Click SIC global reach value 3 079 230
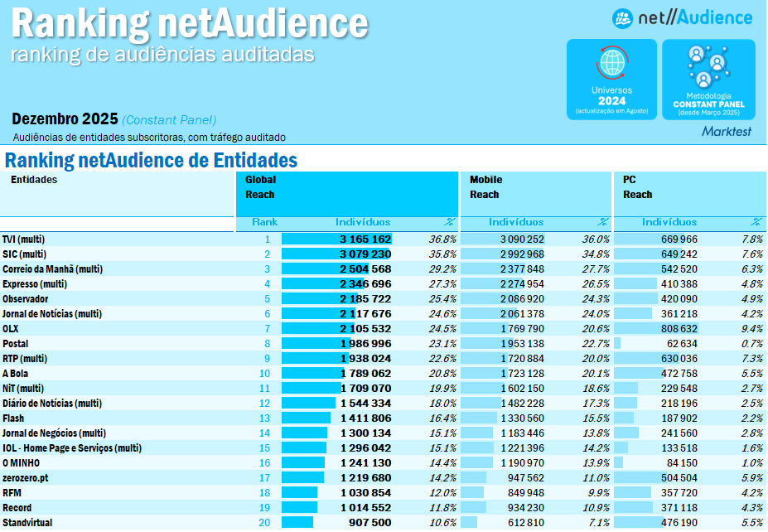The height and width of the screenshot is (532, 768). 365,254
